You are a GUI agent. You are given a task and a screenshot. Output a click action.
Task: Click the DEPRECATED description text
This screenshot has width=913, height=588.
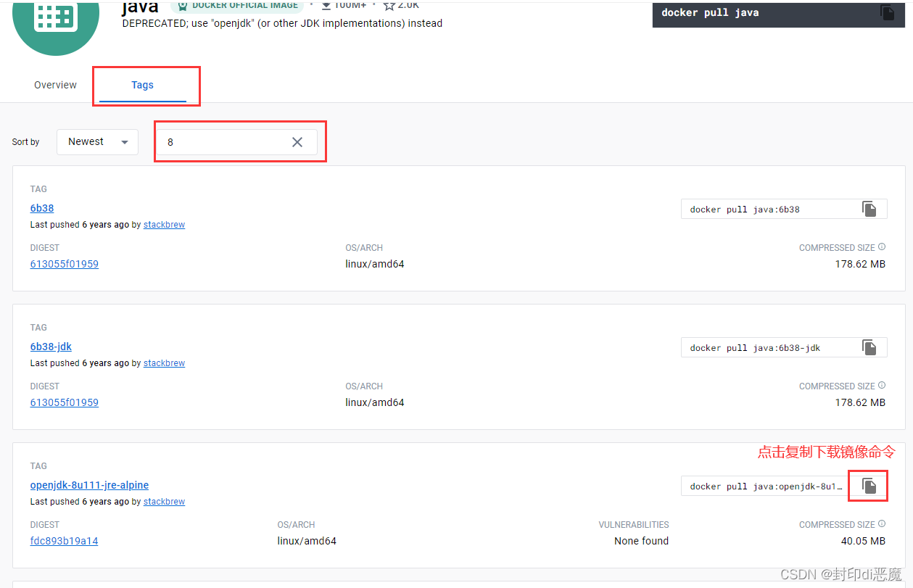[x=282, y=23]
